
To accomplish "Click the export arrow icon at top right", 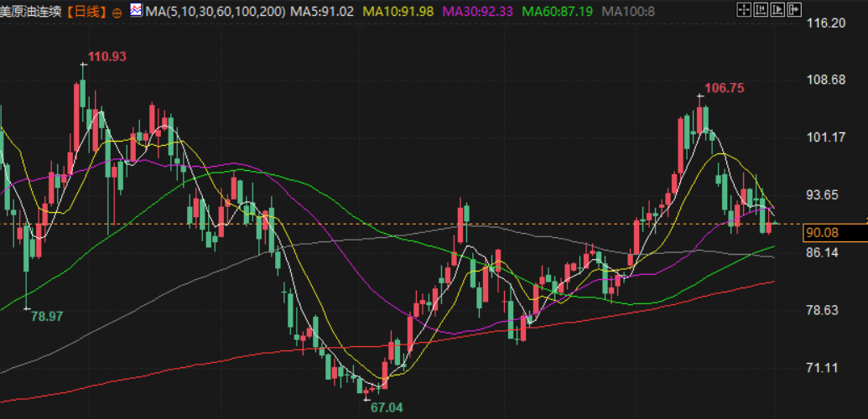I will point(794,9).
